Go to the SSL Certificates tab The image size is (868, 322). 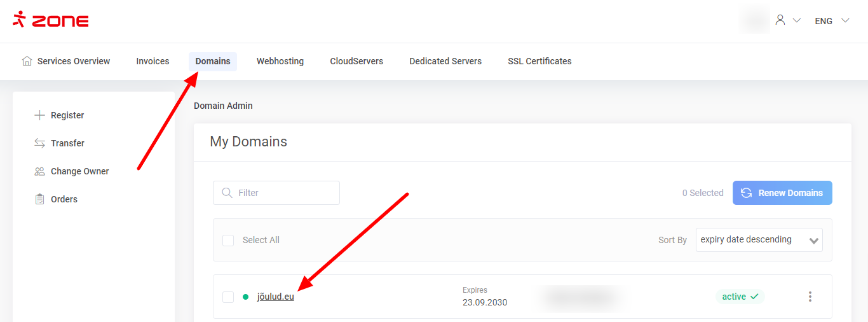539,61
